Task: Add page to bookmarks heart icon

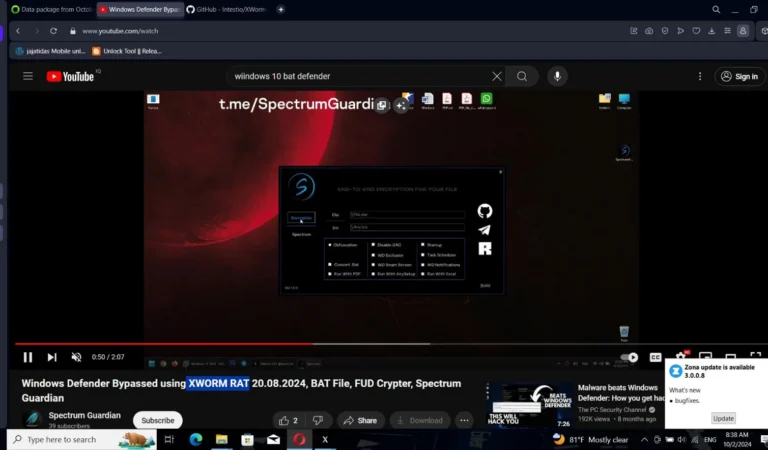Action: [696, 31]
